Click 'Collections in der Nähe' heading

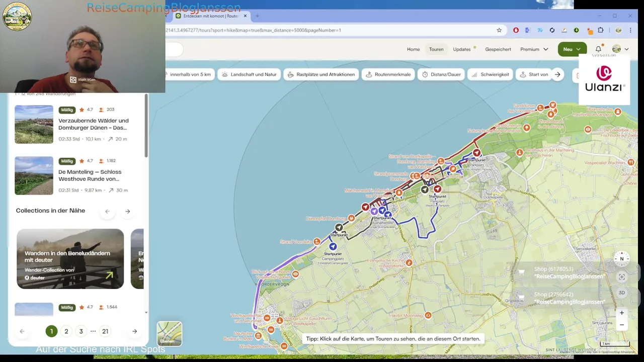pos(50,211)
